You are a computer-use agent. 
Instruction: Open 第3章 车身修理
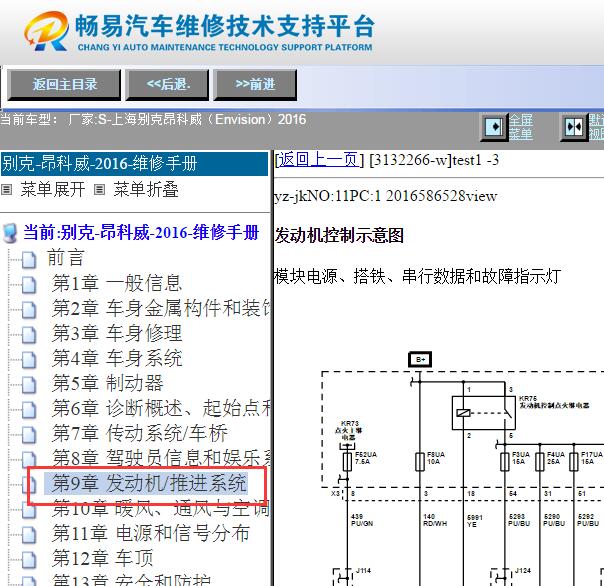[117, 333]
